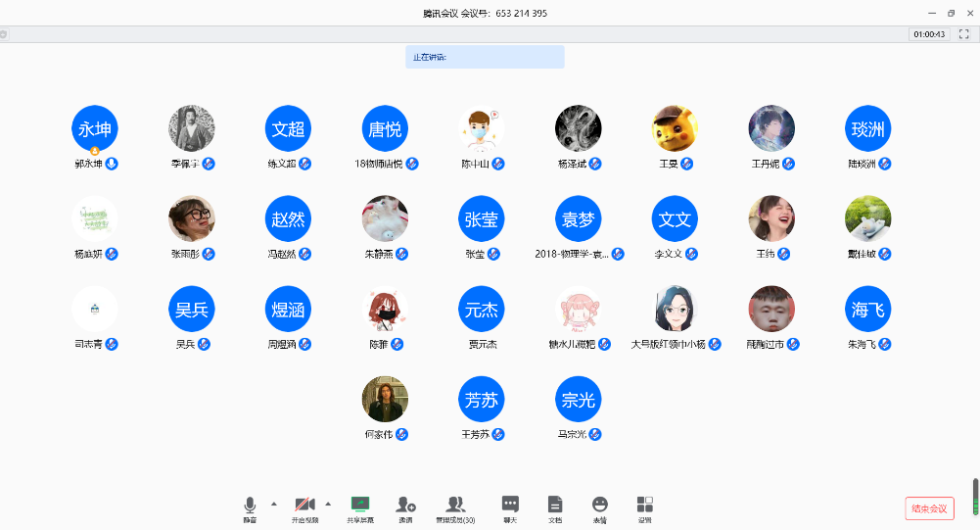Open the invite (邀请) icon
Viewport: 980px width, 530px height.
coord(405,506)
